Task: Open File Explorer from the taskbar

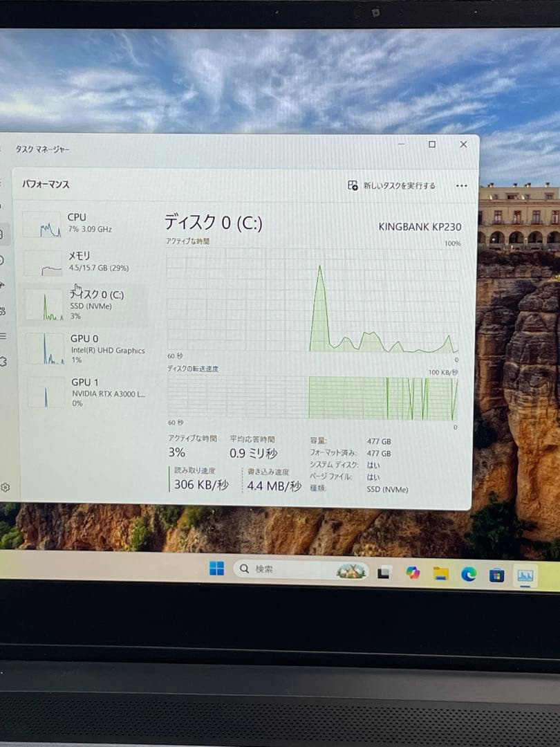Action: [440, 571]
